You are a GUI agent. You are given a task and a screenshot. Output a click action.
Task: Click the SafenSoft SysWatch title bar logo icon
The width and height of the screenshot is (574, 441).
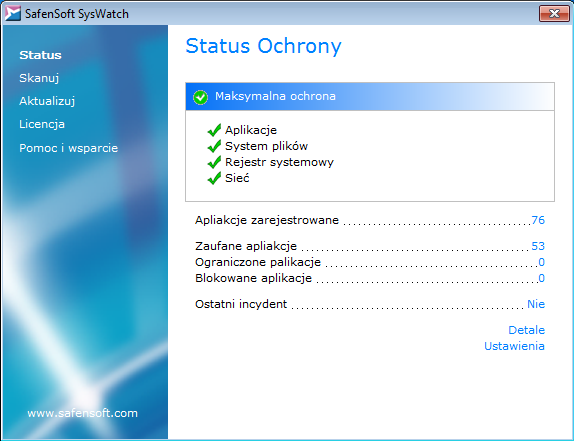12,14
